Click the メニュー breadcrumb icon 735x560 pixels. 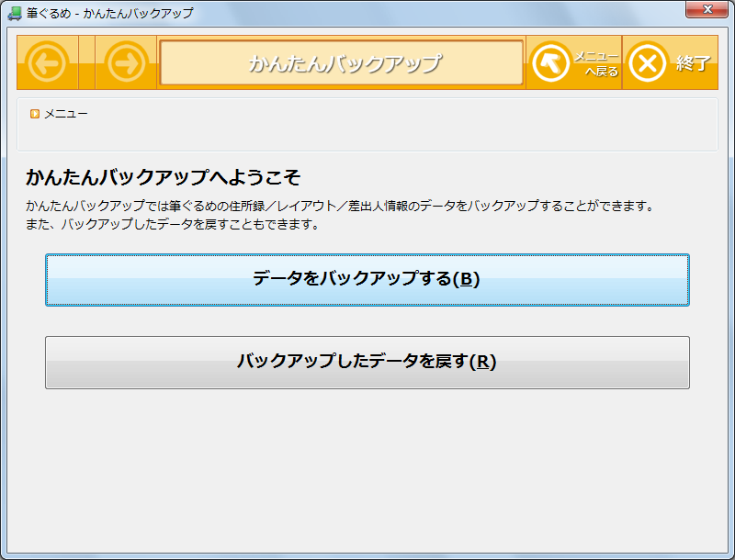[35, 114]
